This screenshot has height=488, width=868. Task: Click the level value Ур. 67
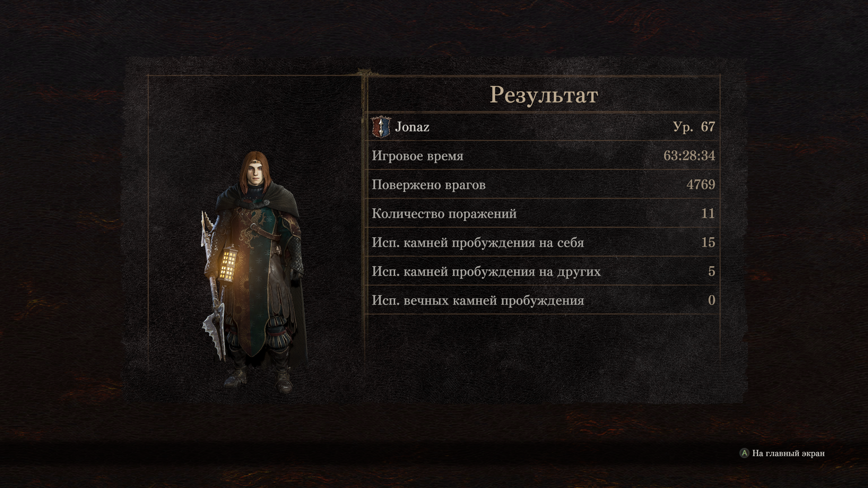click(694, 127)
